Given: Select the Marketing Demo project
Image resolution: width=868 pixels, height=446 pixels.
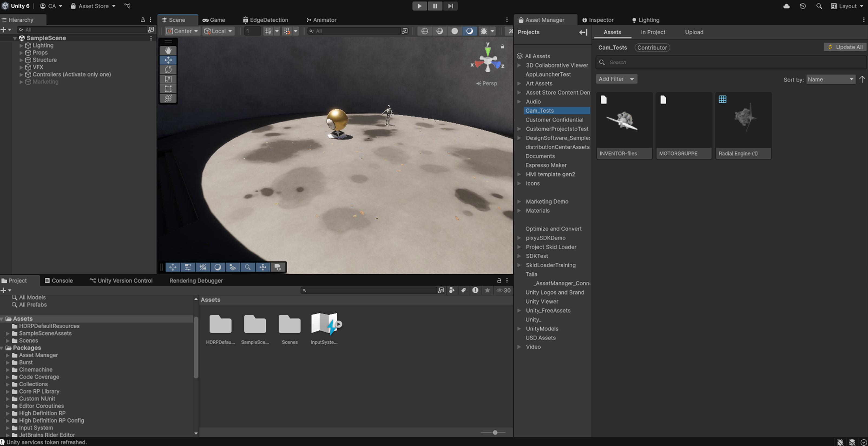Looking at the screenshot, I should click(x=547, y=202).
